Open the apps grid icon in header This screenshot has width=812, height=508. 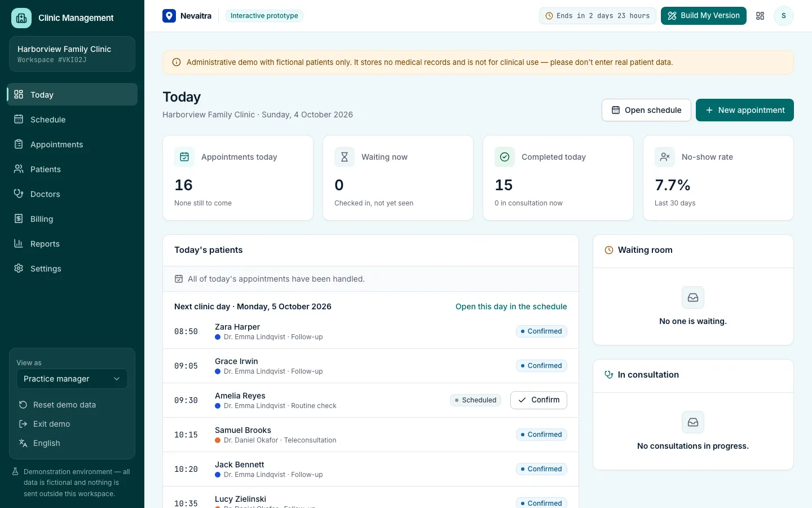tap(760, 16)
